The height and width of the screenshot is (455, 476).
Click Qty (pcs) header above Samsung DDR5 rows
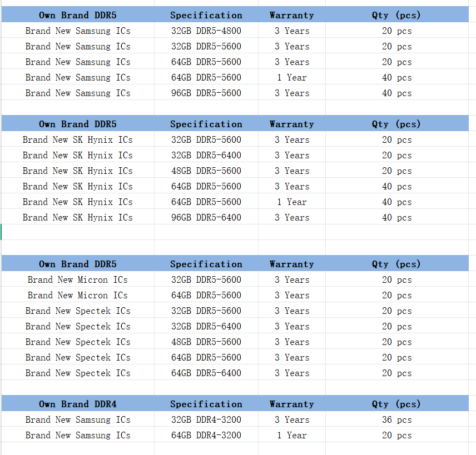(x=397, y=15)
